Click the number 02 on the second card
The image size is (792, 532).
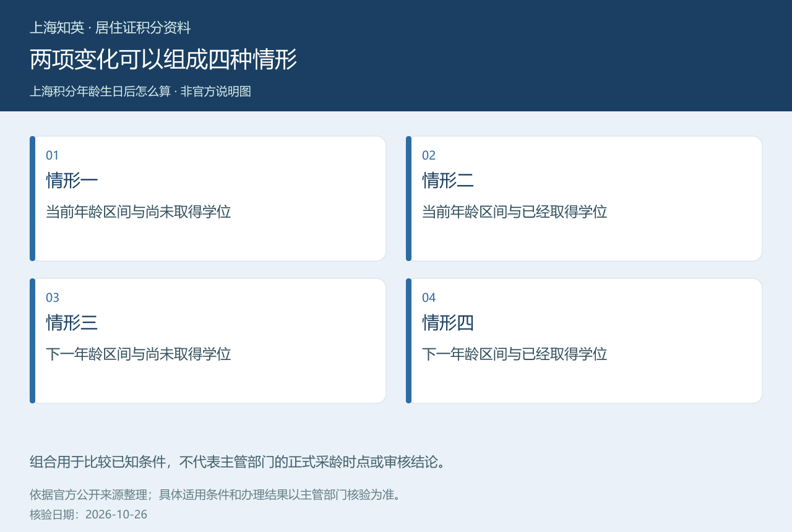click(429, 155)
